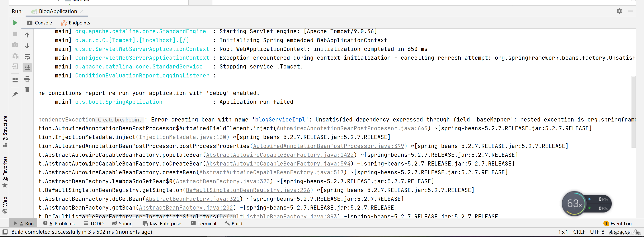Change line separator CRLF
Image resolution: width=644 pixels, height=237 pixels.
(579, 232)
